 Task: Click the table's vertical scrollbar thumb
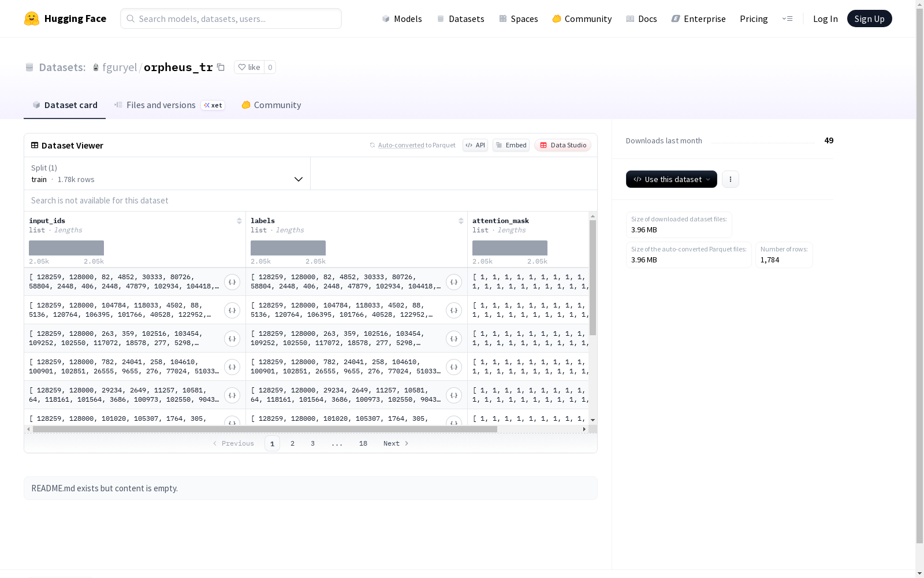(593, 277)
